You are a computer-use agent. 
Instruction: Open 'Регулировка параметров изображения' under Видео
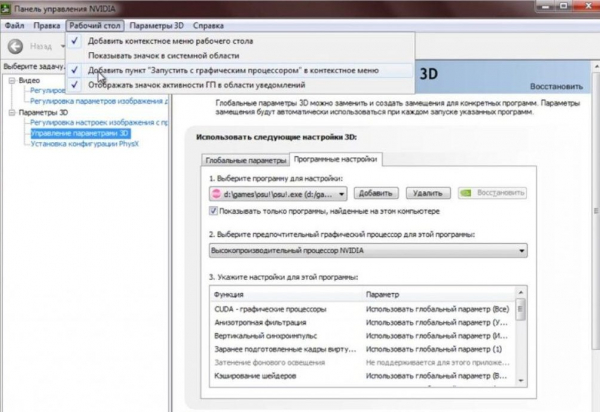[x=99, y=101]
